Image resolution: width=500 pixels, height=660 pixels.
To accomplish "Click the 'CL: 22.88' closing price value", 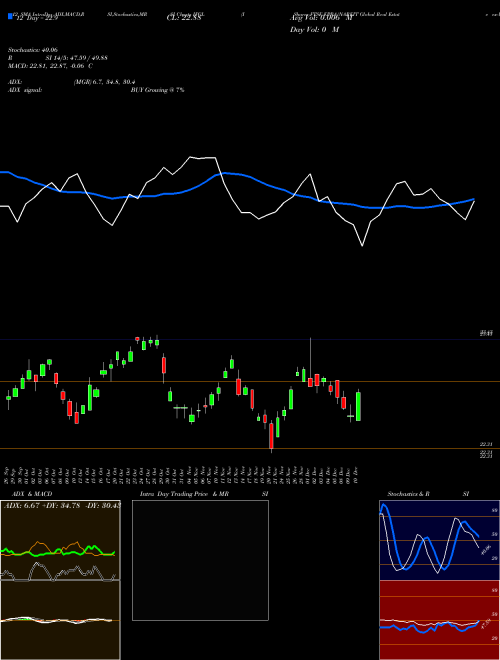I will coord(184,18).
